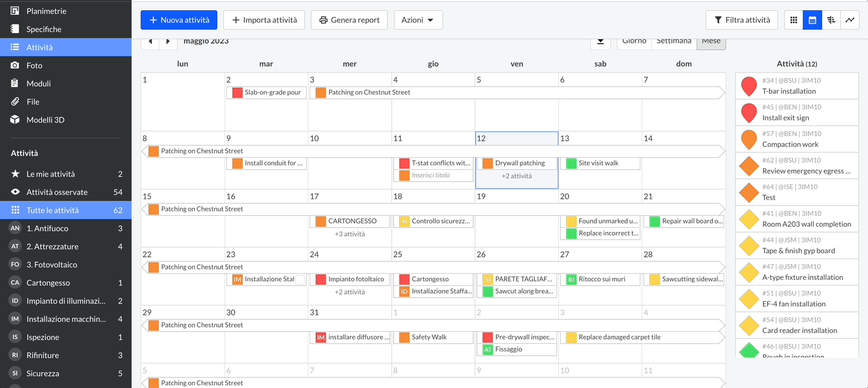Open EF-4 fan installation task

[x=797, y=299]
